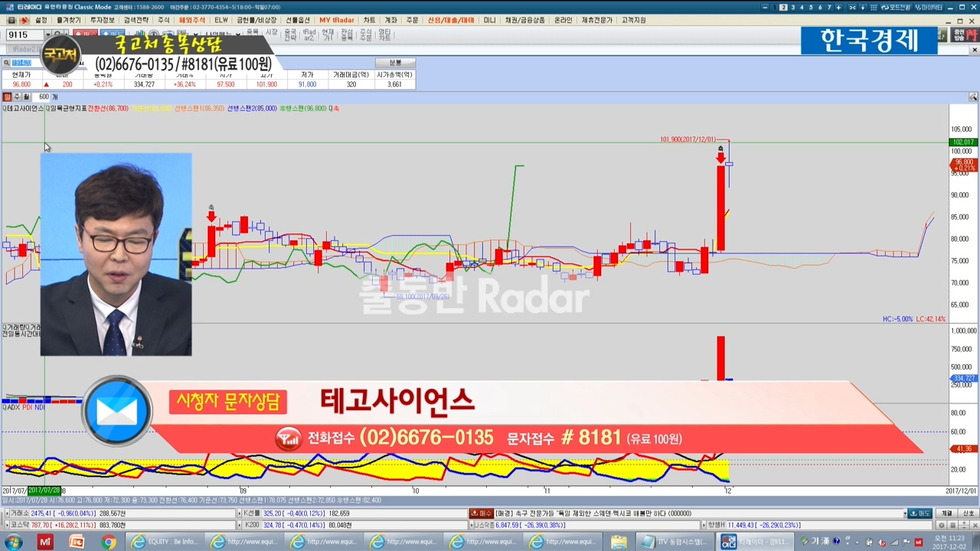Expand the 거래소 index ticker dropdown
The height and width of the screenshot is (551, 980).
click(x=7, y=514)
